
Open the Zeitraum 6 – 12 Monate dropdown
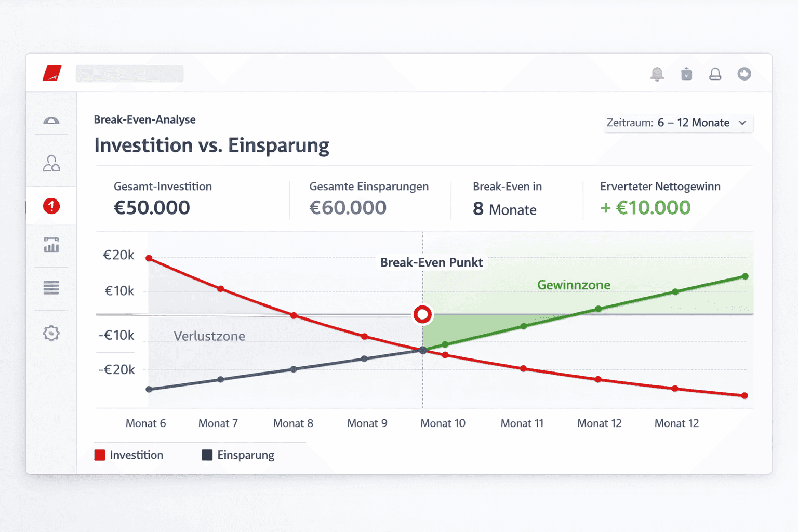pos(678,123)
